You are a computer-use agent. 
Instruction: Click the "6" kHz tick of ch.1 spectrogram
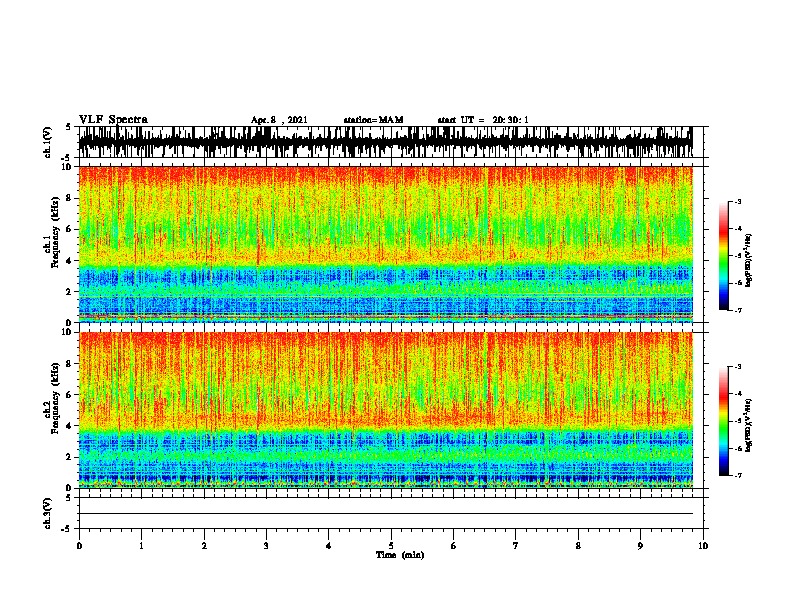[70, 229]
